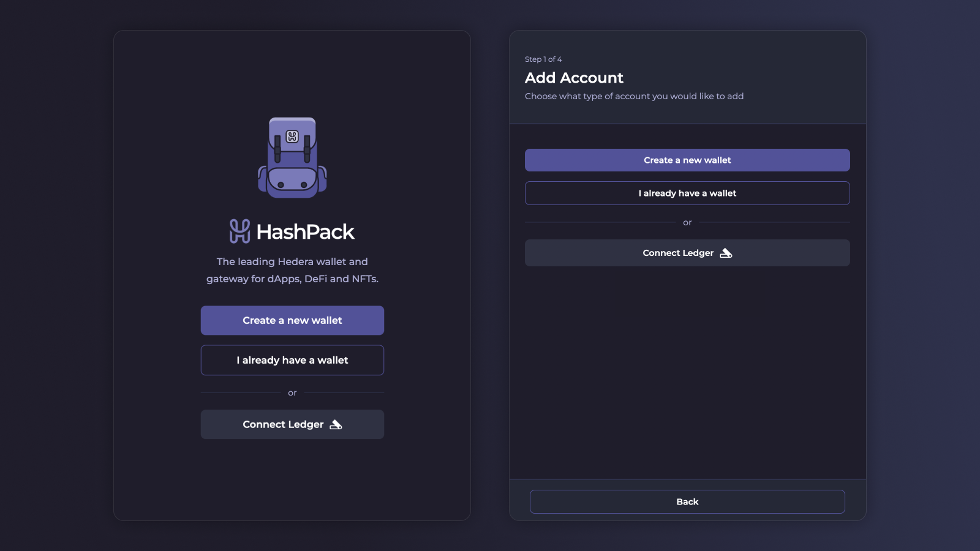Click Create a new wallet on welcome screen
The height and width of the screenshot is (551, 980).
pyautogui.click(x=292, y=320)
